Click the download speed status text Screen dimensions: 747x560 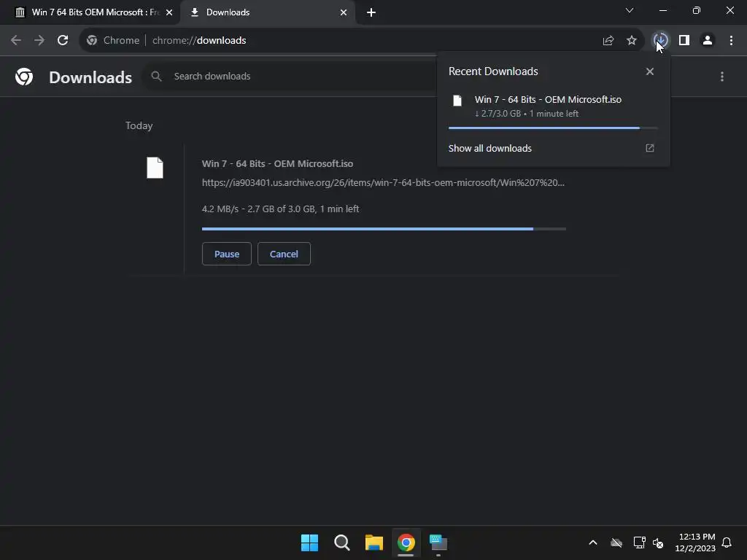pyautogui.click(x=281, y=209)
